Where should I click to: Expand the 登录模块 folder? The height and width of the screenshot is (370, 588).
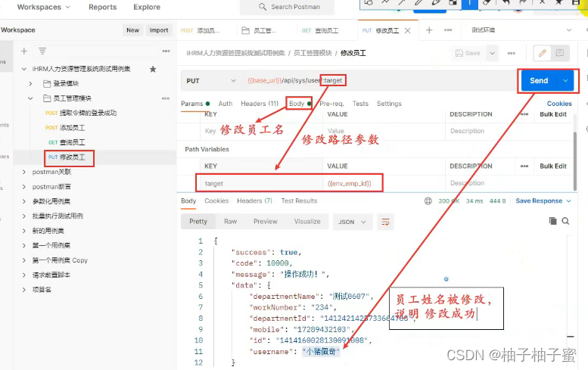(x=31, y=83)
